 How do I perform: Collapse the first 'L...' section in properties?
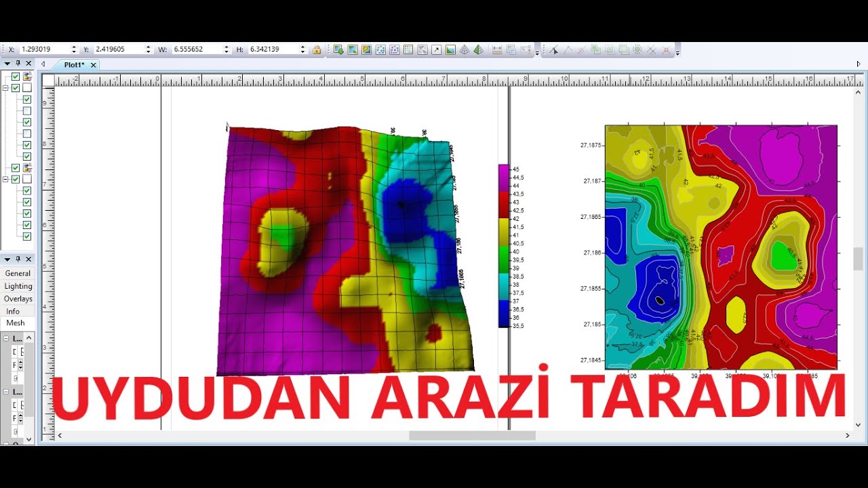[6, 338]
